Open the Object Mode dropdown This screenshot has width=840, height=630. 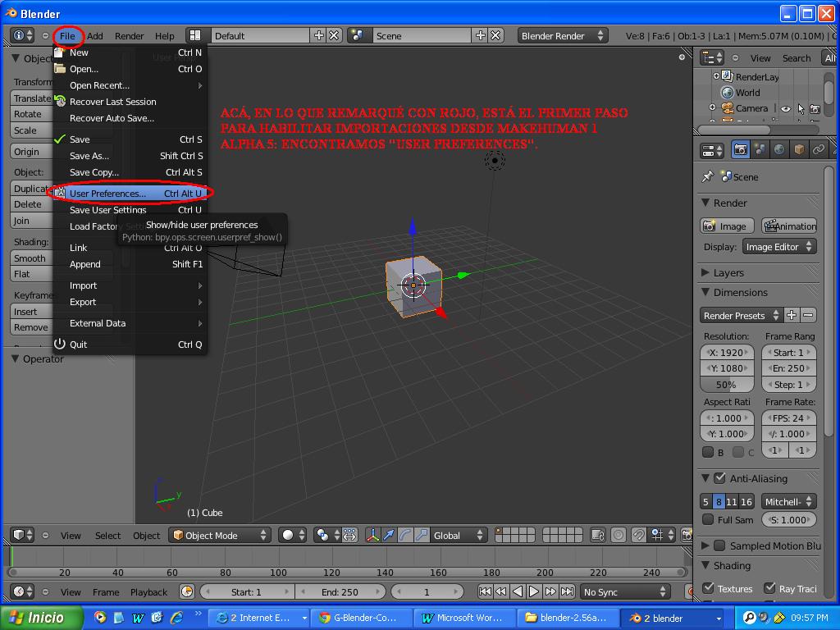(x=220, y=535)
